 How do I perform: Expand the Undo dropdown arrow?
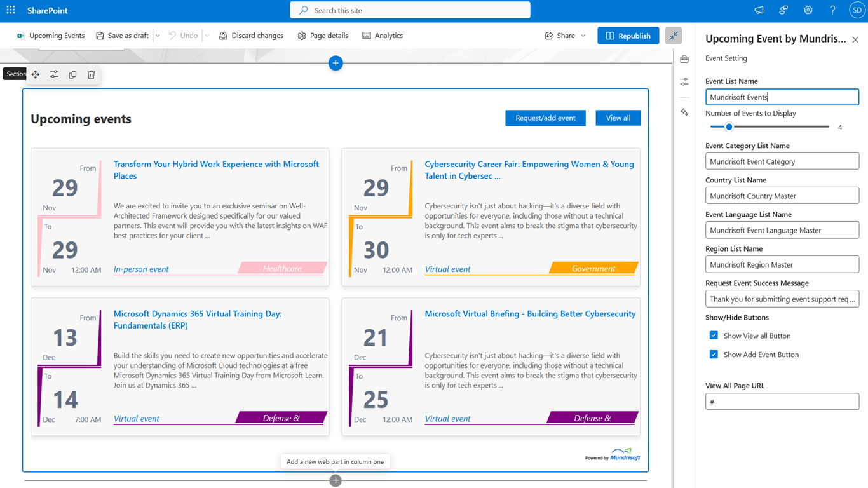coord(207,36)
